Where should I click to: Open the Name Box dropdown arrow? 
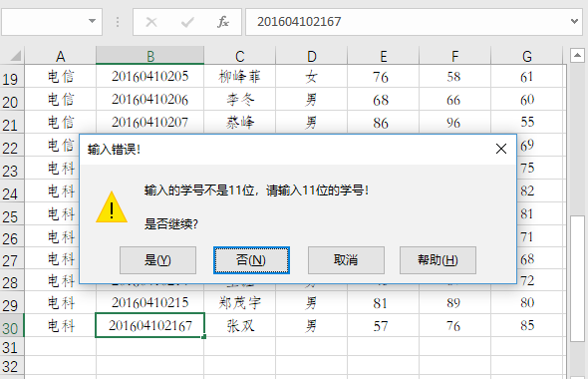point(92,21)
